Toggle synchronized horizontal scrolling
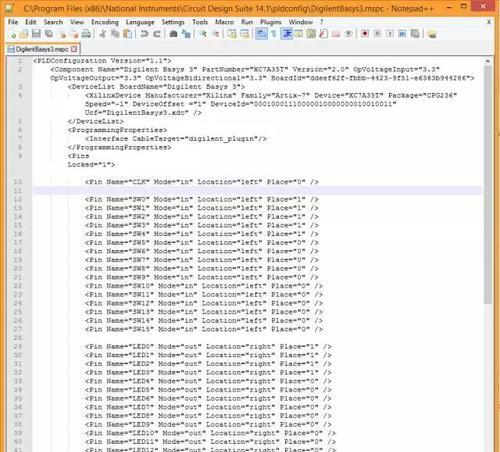Viewport: 500px width, 452px height. tap(244, 34)
